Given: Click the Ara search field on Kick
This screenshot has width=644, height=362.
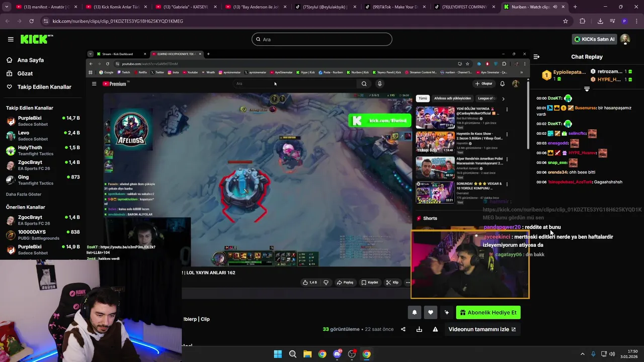Looking at the screenshot, I should (322, 39).
